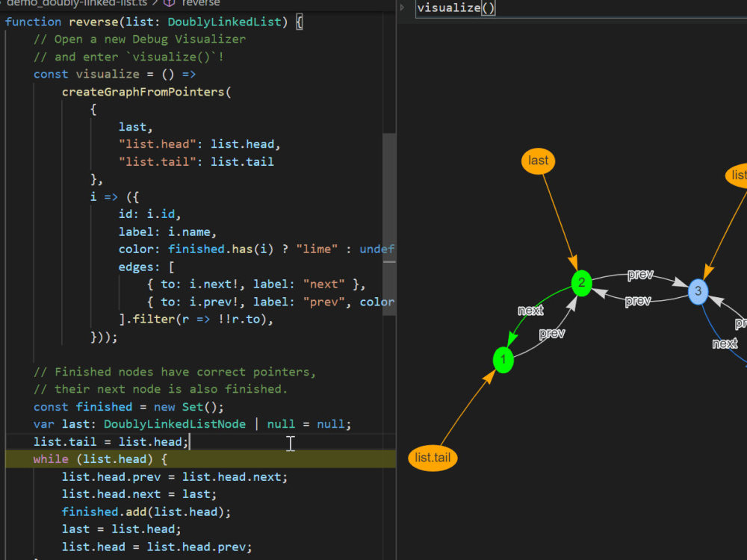The width and height of the screenshot is (747, 560).
Task: Click 'function' keyword in first code line
Action: pyautogui.click(x=33, y=22)
